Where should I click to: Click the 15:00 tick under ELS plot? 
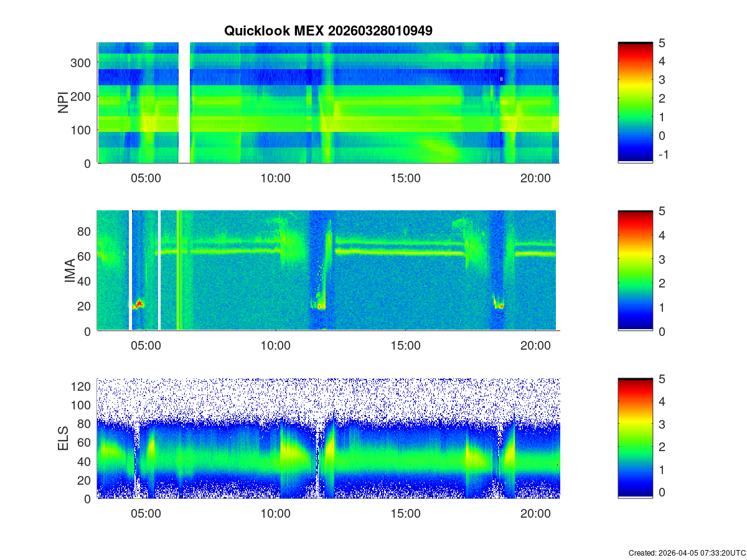[405, 514]
